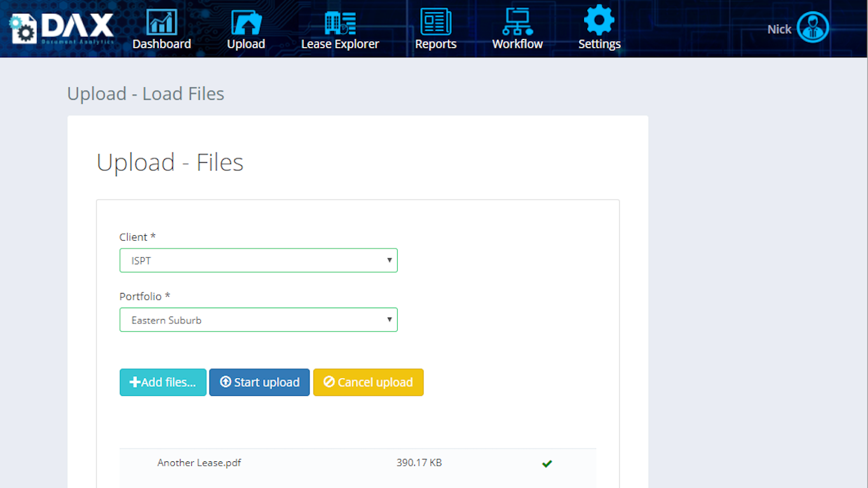Click the Start upload button
The height and width of the screenshot is (488, 868).
click(x=259, y=383)
